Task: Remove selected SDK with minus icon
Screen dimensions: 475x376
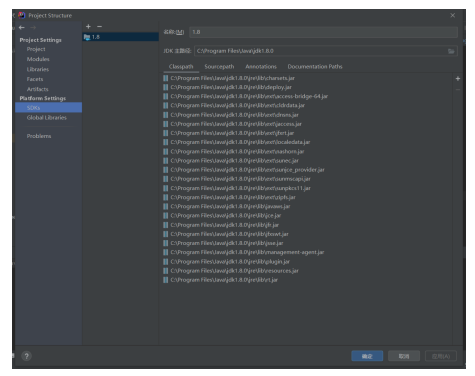Action: (x=99, y=26)
